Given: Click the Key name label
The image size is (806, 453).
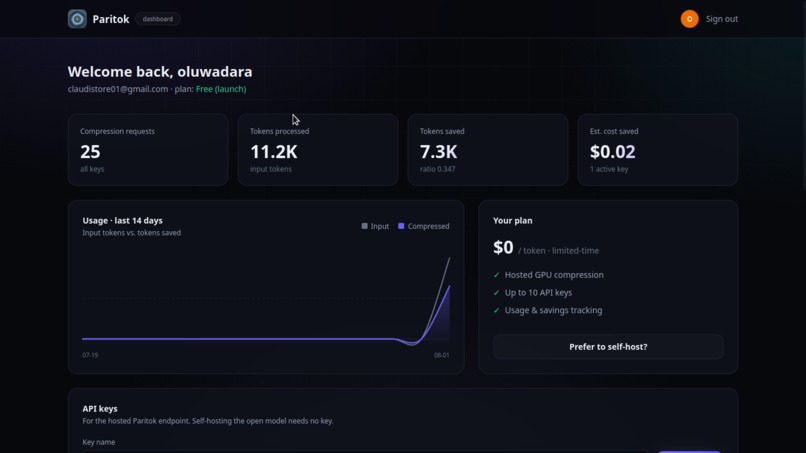Looking at the screenshot, I should (99, 442).
